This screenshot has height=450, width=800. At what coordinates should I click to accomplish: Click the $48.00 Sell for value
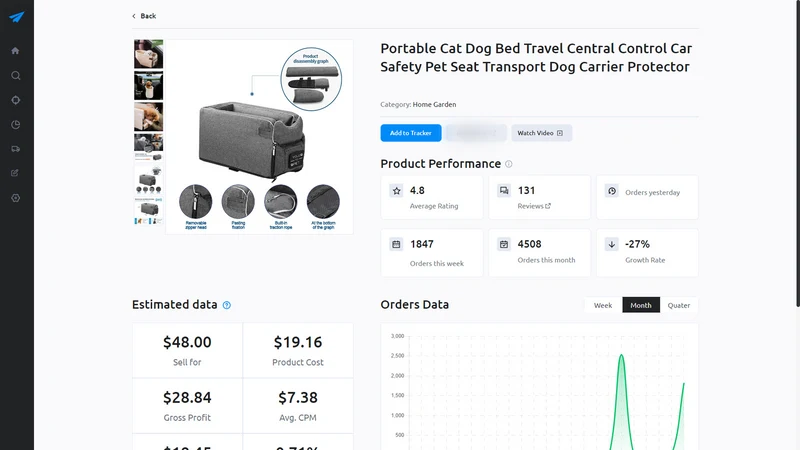(x=187, y=342)
